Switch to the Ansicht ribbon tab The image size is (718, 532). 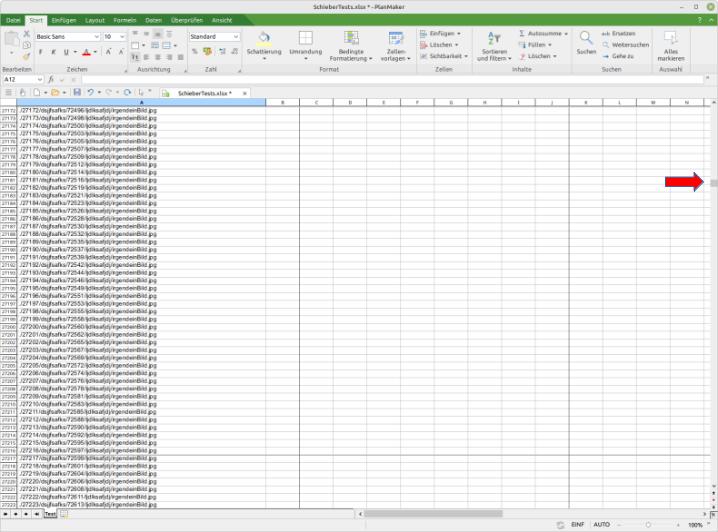(222, 20)
